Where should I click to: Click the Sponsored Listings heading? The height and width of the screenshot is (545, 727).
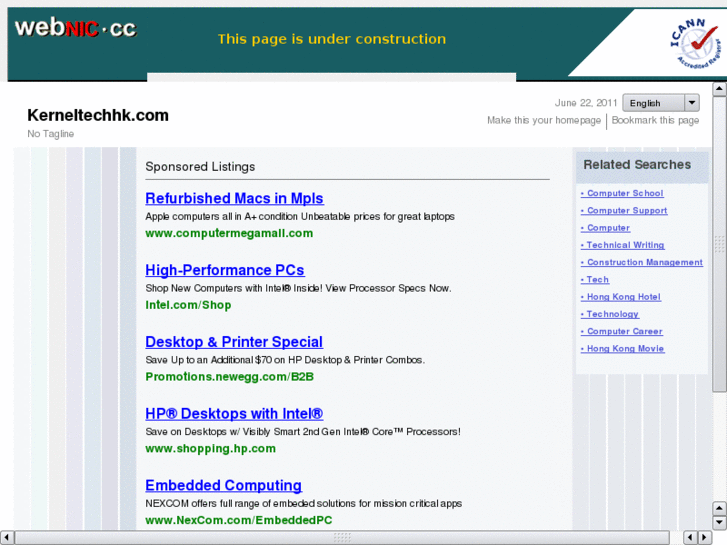pyautogui.click(x=200, y=167)
